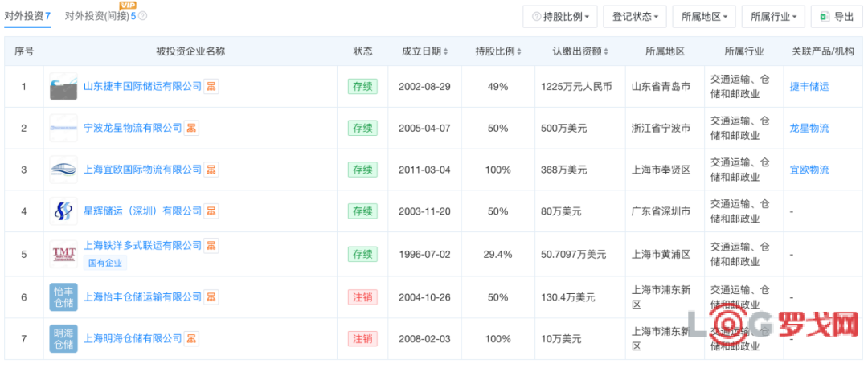
Task: Open related product 捷丰储运 link
Action: tap(809, 87)
